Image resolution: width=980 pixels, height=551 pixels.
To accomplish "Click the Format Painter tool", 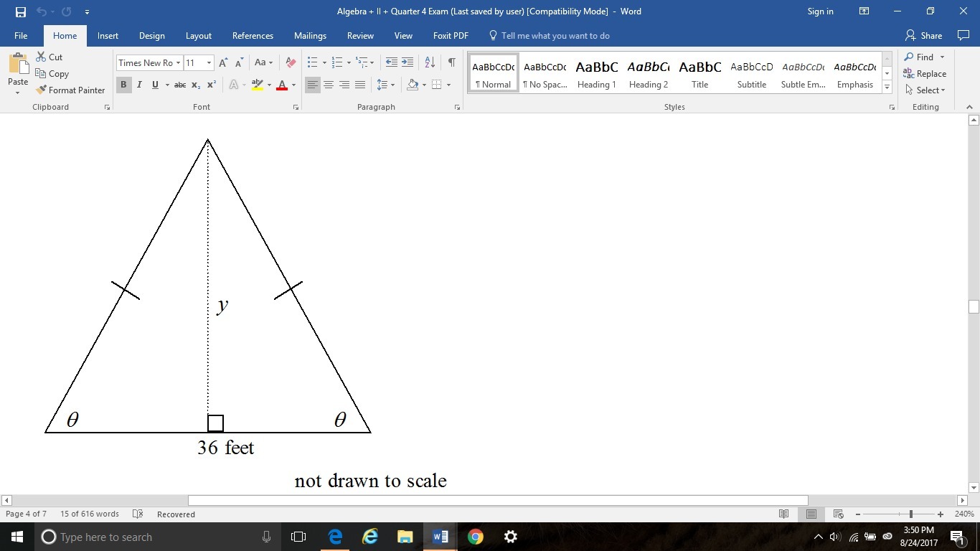I will pos(70,90).
